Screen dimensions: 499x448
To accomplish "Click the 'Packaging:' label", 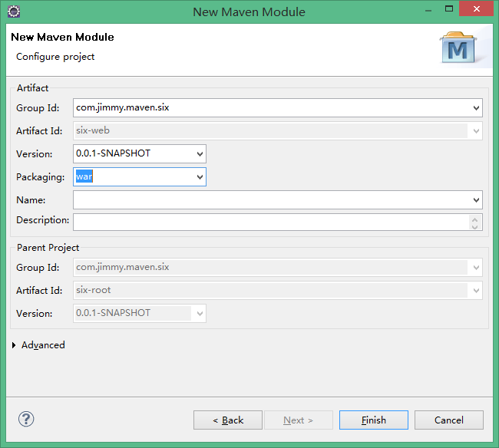I will pyautogui.click(x=41, y=177).
